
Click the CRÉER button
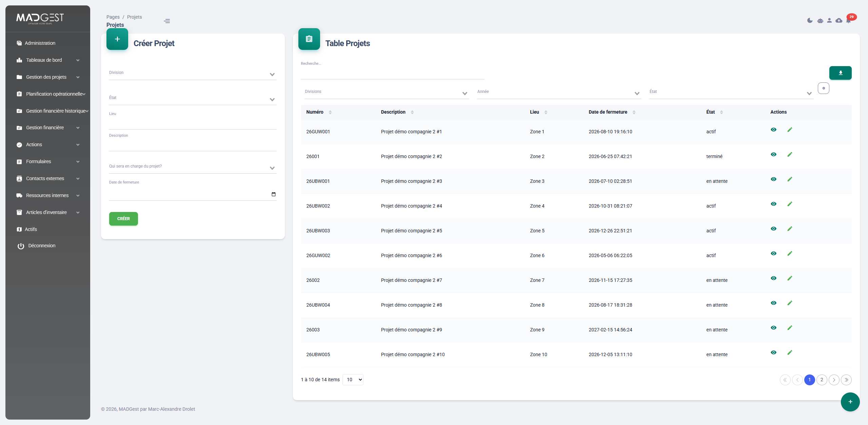point(123,219)
